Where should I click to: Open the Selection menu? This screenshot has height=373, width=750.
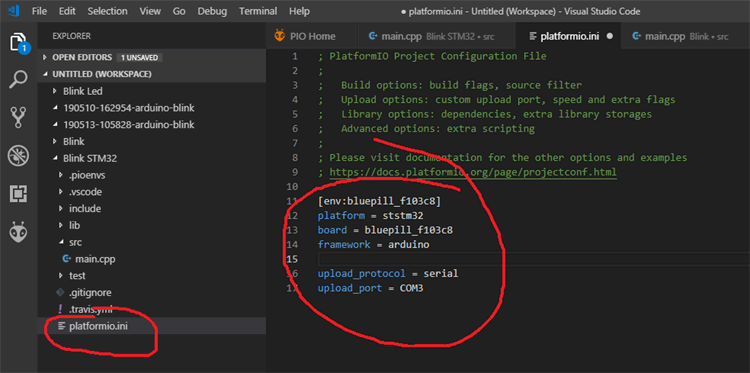108,11
